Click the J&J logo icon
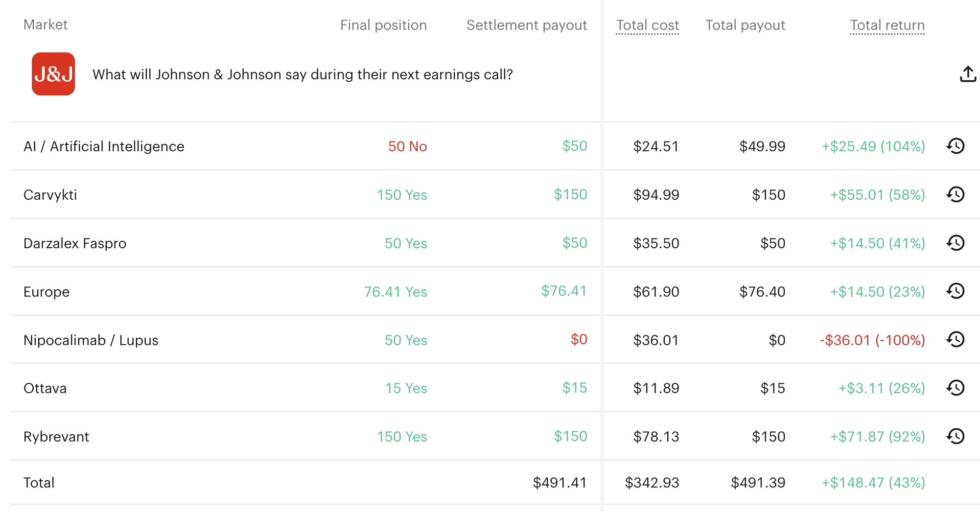This screenshot has width=980, height=512. point(53,74)
